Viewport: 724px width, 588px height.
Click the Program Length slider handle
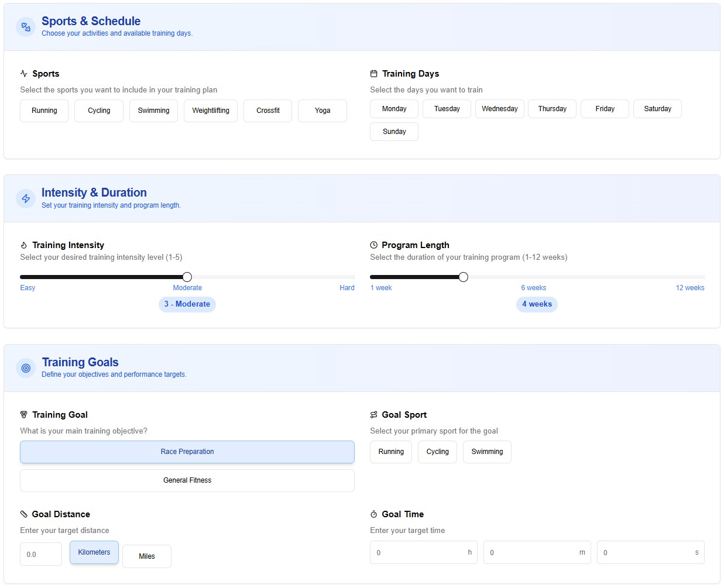[x=464, y=277]
